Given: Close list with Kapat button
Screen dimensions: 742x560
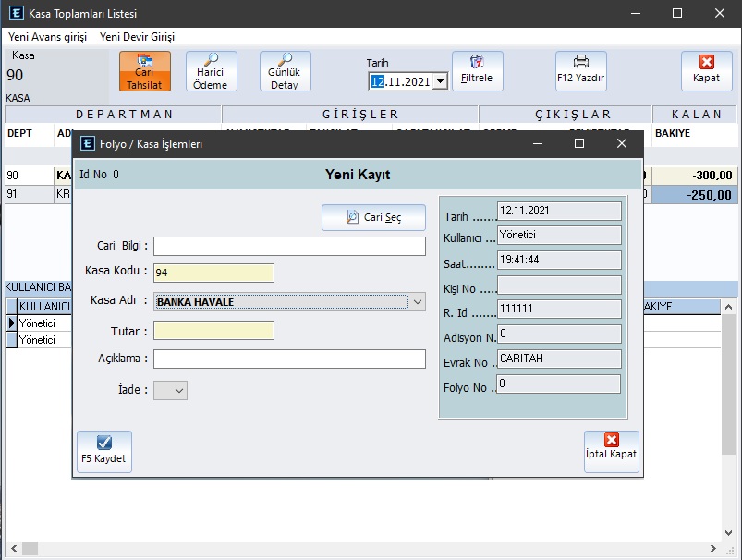Looking at the screenshot, I should pyautogui.click(x=707, y=71).
